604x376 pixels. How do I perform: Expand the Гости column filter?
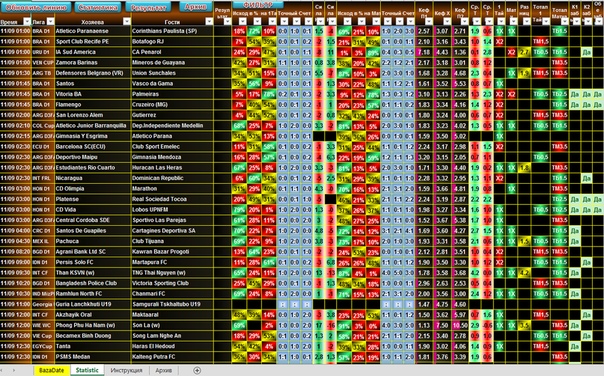click(209, 22)
